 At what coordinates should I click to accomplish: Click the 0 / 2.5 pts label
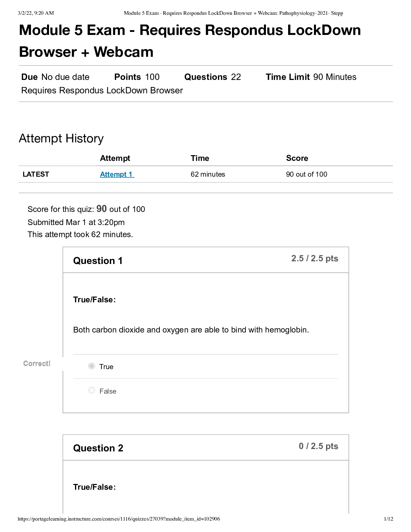point(318,446)
